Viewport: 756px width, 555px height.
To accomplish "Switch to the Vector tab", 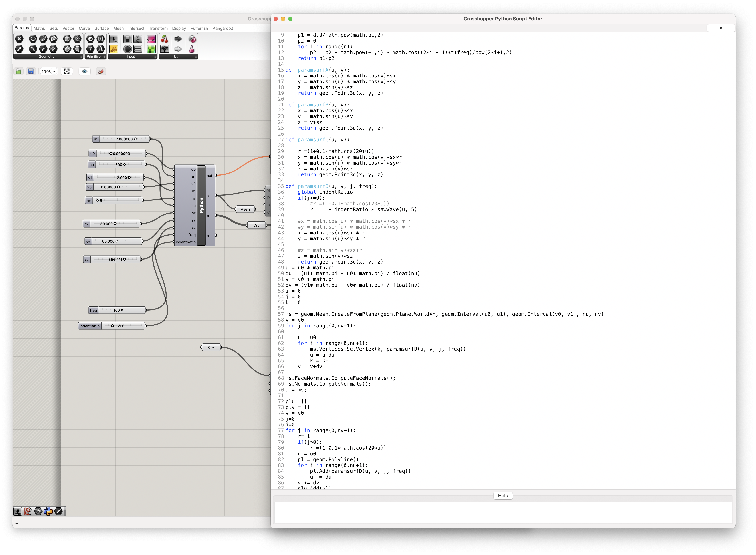I will click(68, 28).
